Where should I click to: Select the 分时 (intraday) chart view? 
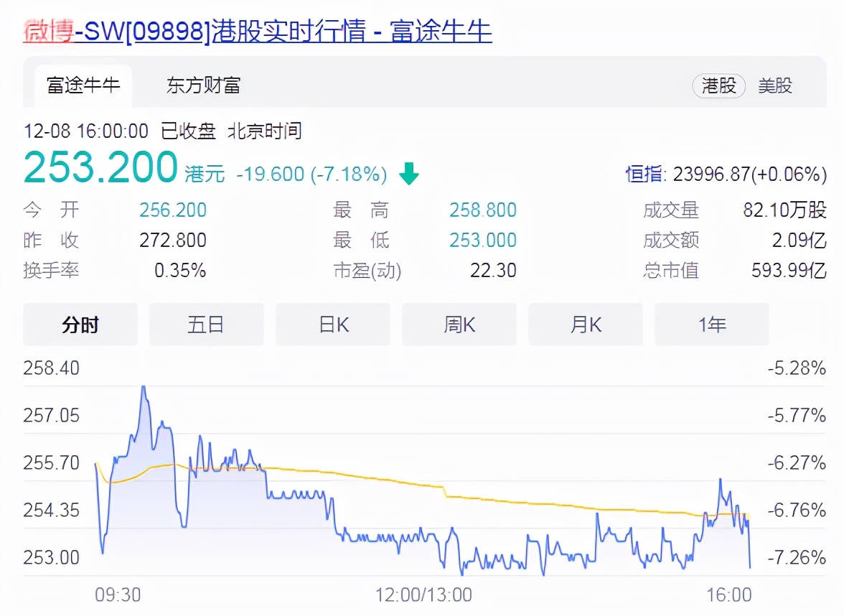[x=80, y=325]
